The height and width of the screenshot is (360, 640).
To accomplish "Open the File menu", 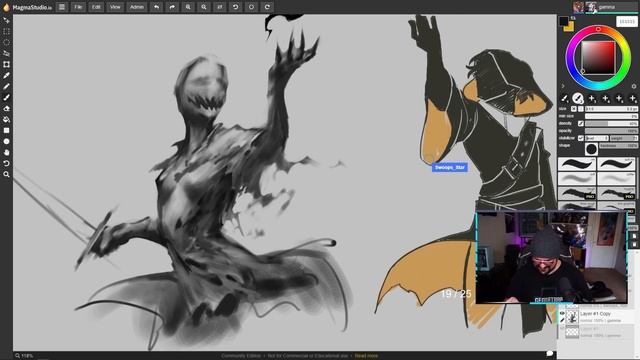I will coord(78,7).
